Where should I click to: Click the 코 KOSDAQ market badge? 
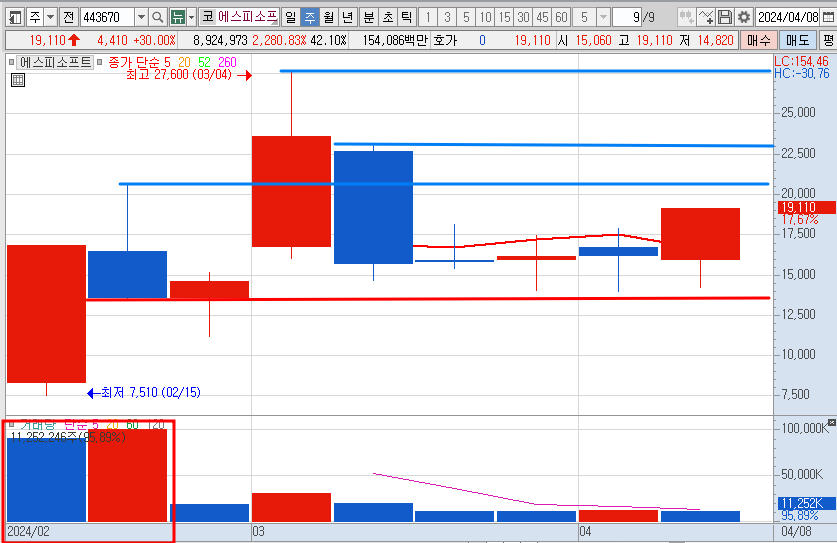pos(208,17)
